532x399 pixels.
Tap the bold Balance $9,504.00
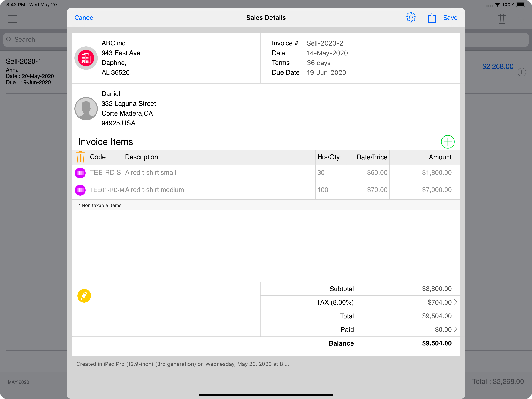point(437,343)
